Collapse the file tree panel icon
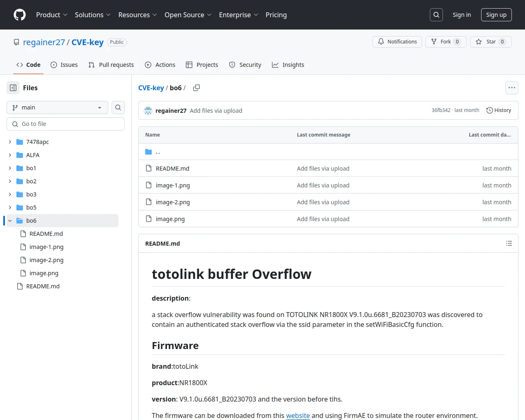 point(13,88)
